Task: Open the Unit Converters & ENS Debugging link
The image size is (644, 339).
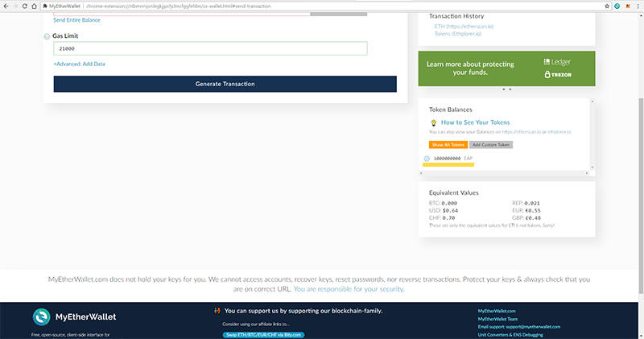Action: coord(510,334)
